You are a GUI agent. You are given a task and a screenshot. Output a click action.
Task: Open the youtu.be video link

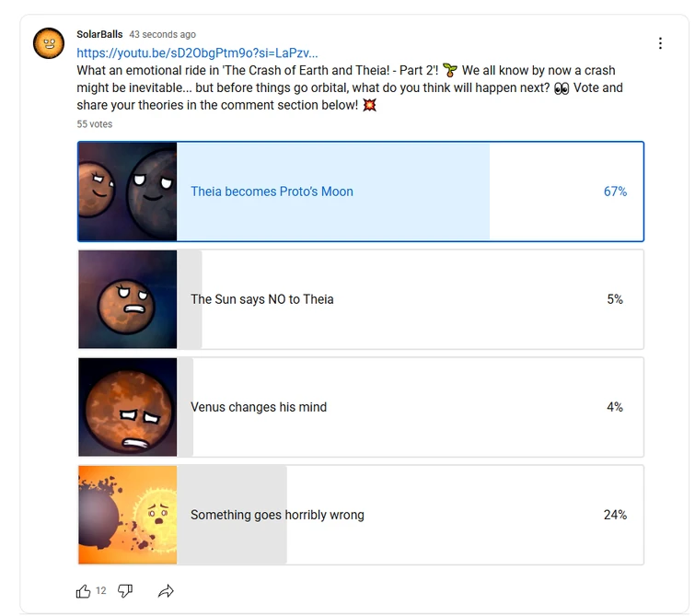tap(197, 53)
